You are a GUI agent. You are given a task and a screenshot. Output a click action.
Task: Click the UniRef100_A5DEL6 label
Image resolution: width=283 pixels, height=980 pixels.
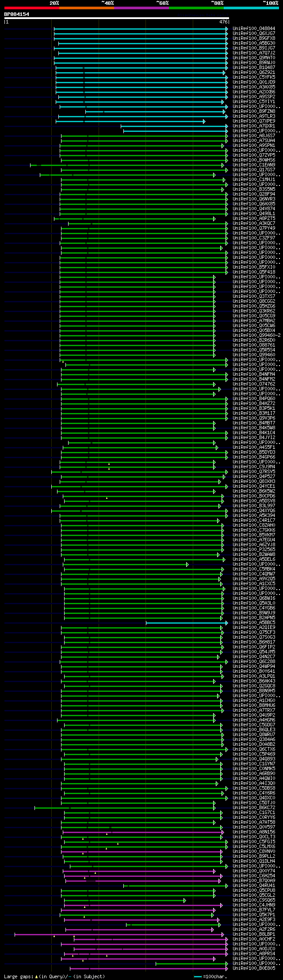254,559
